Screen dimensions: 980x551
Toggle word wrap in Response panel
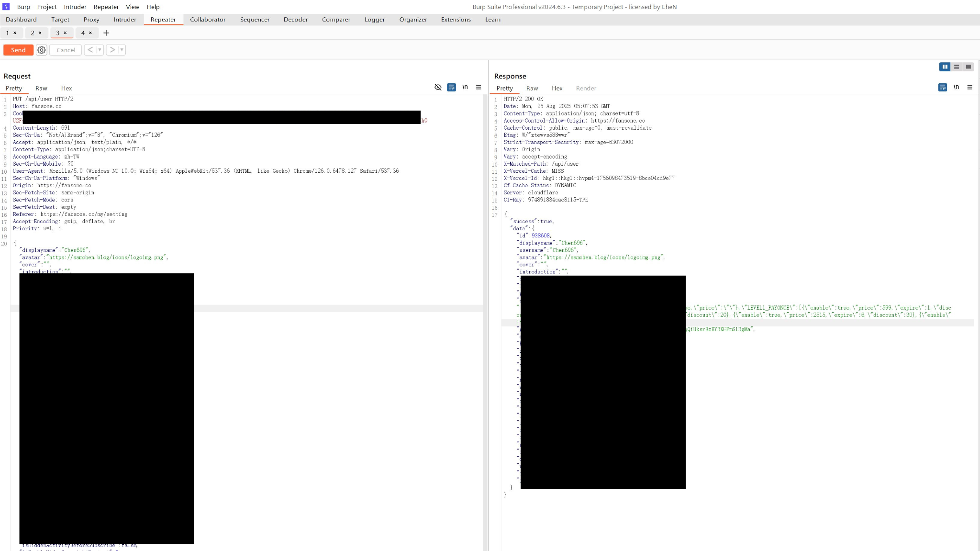[942, 87]
